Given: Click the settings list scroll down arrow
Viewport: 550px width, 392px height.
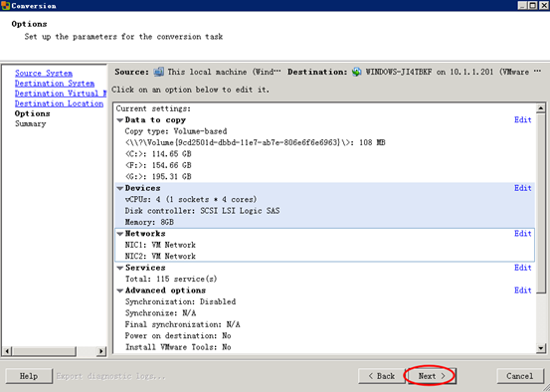Looking at the screenshot, I should 541,348.
